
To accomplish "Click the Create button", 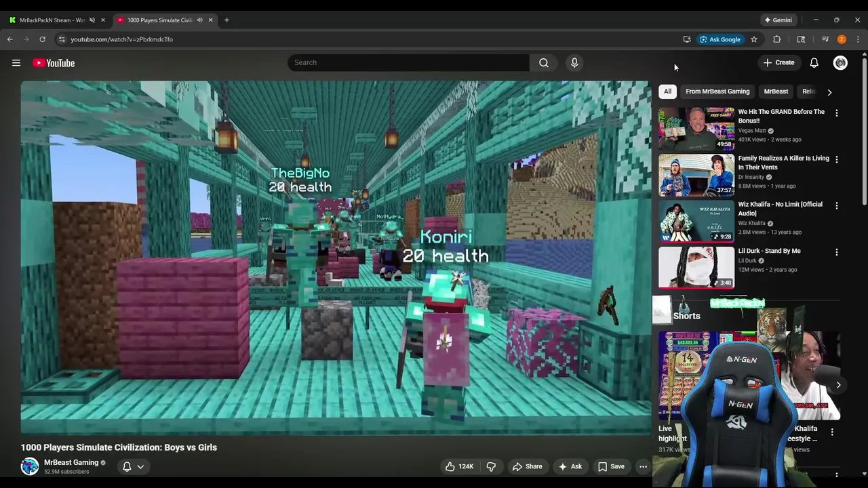I will (x=778, y=62).
